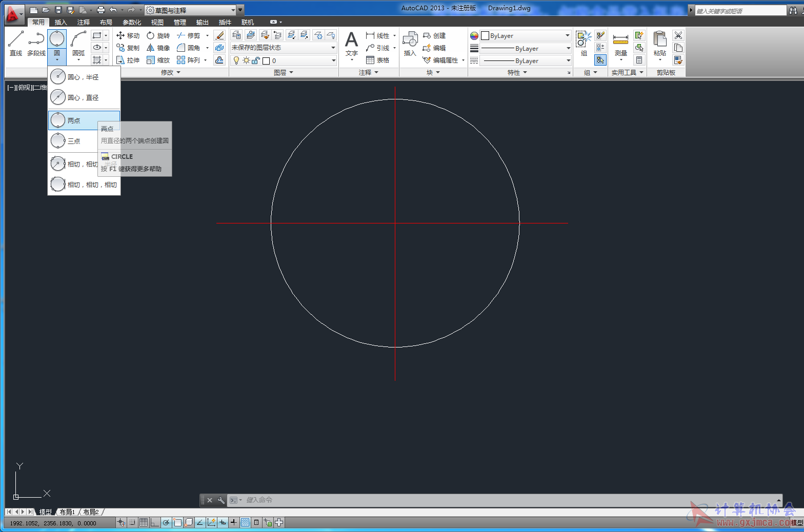Select 相切, 相切, 相切 circle option

click(x=84, y=185)
